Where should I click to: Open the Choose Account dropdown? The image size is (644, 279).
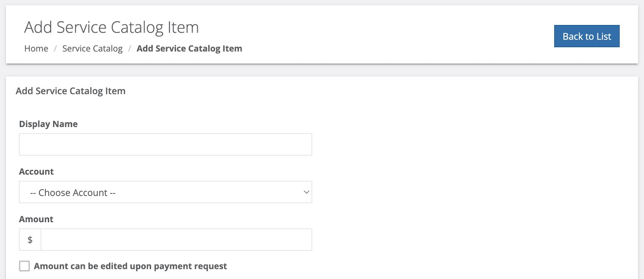[x=165, y=192]
